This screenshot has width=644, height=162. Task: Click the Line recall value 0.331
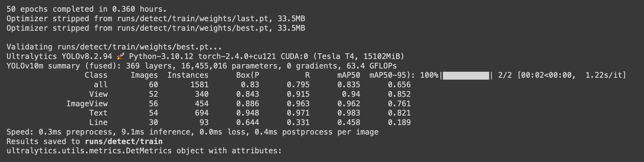tap(298, 122)
